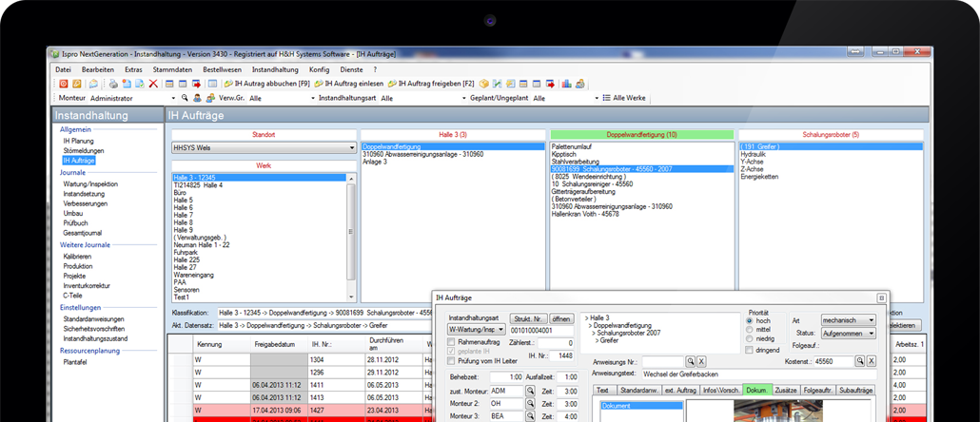The image size is (980, 422).
Task: Switch to the Zusätze tab
Action: [786, 390]
